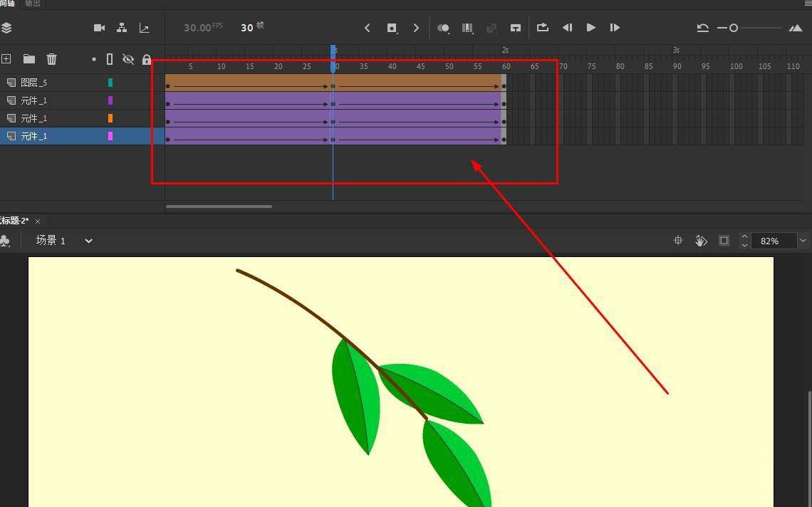812x507 pixels.
Task: Open the timeline panel options menu
Action: [807, 3]
